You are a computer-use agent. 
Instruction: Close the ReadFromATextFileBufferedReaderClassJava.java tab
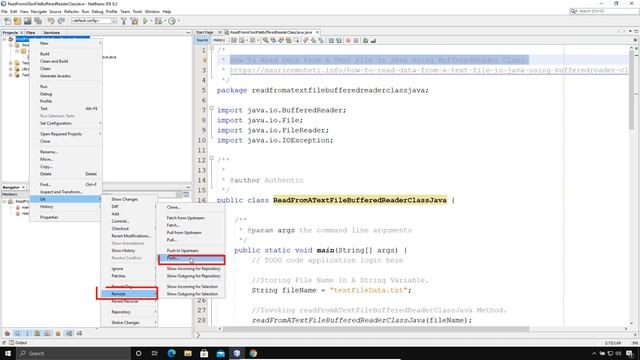(x=317, y=32)
